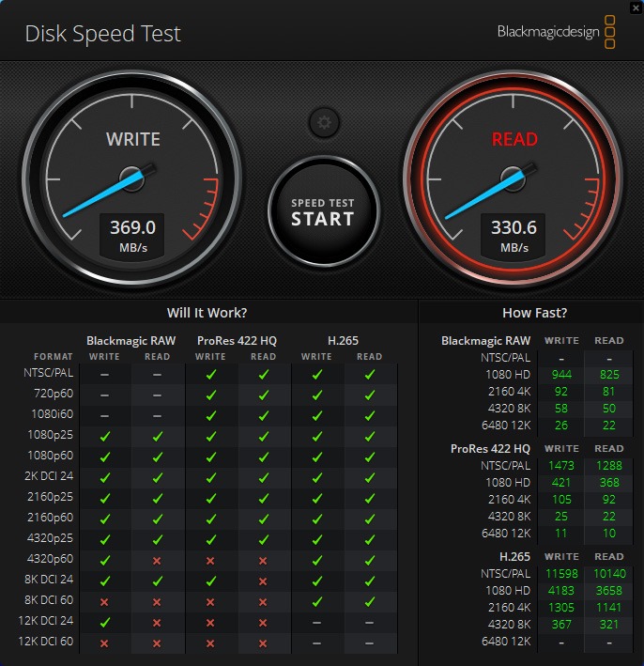Viewport: 644px width, 666px height.
Task: Click the H.265 column header in Will It Work
Action: pos(343,341)
